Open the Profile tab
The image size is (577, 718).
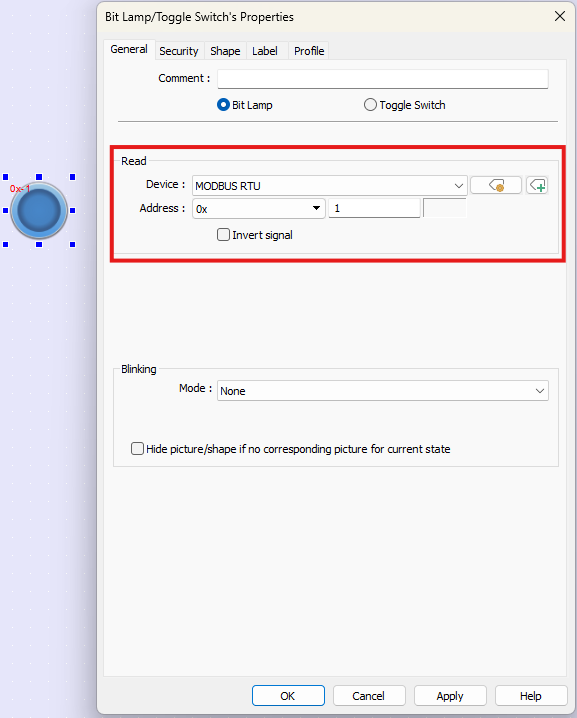coord(309,51)
